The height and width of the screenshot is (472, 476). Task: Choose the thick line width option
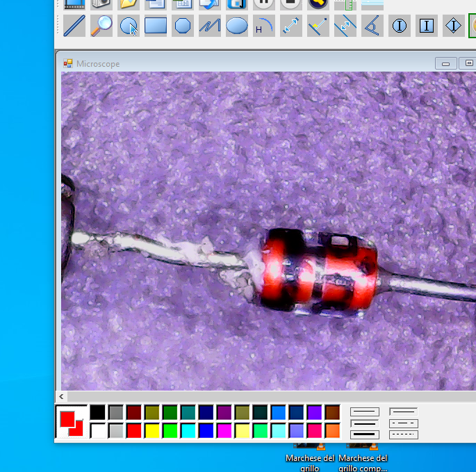pos(365,434)
